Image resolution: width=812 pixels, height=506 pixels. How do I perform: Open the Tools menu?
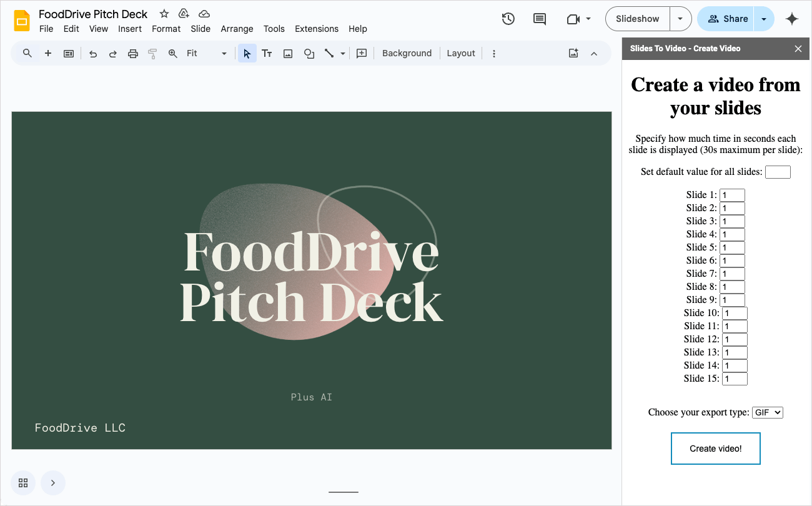pyautogui.click(x=274, y=29)
